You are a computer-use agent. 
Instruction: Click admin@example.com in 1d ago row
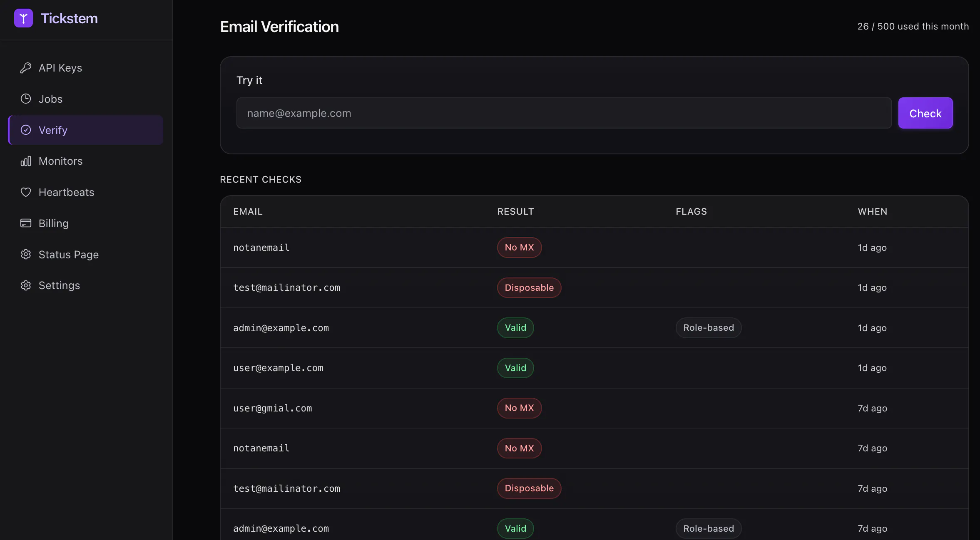[281, 328]
